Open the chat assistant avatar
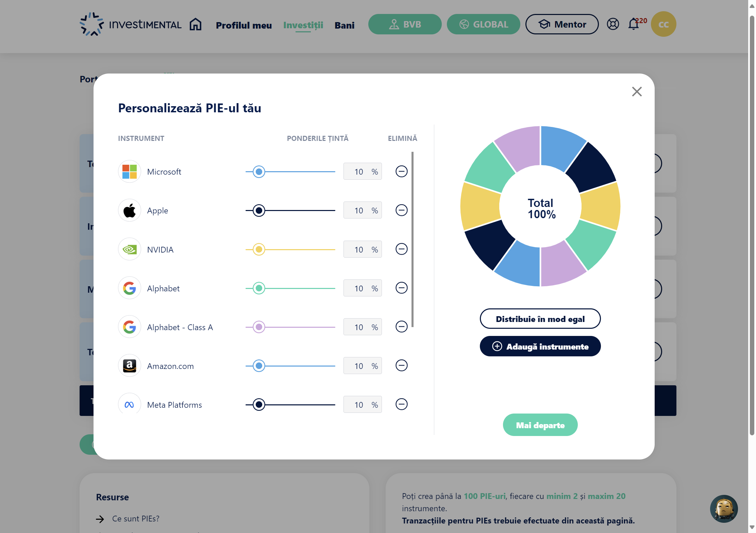Screen dimensions: 756x533 point(724,508)
